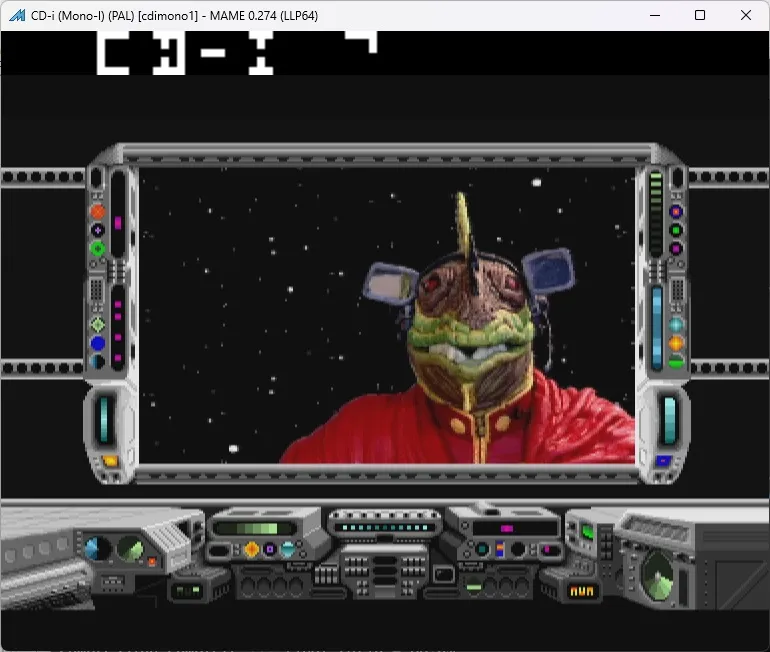Maximize the MAME window
The width and height of the screenshot is (770, 652).
(x=700, y=15)
